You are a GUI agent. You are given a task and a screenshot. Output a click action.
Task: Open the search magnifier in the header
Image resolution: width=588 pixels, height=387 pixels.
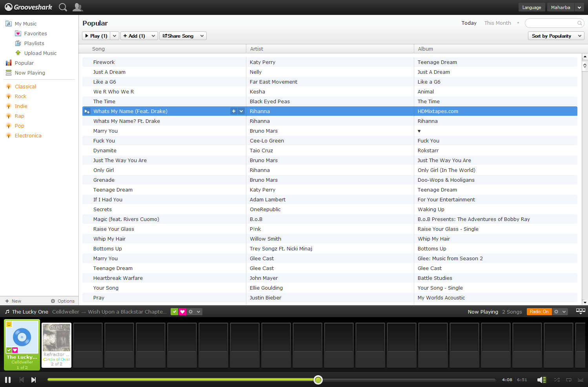(63, 7)
